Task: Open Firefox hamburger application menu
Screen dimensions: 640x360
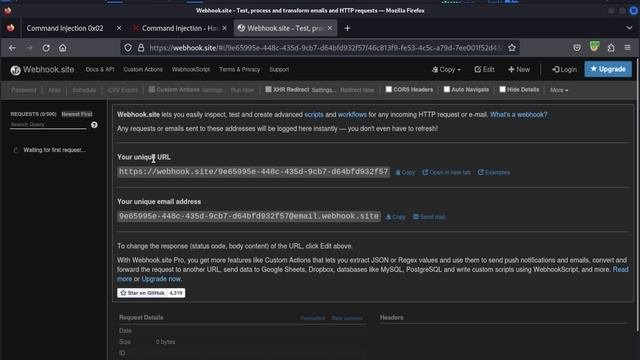Action: (628, 48)
